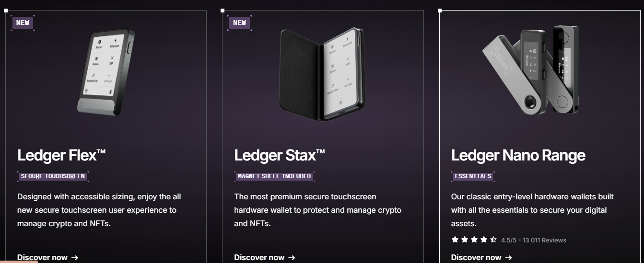The height and width of the screenshot is (263, 644).
Task: Click the Ledger Stax™ heading
Action: (x=280, y=155)
